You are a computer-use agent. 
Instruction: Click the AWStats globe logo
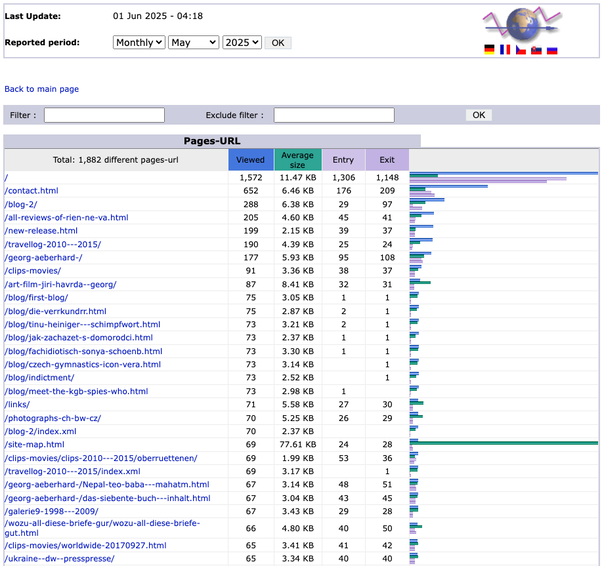pos(522,24)
